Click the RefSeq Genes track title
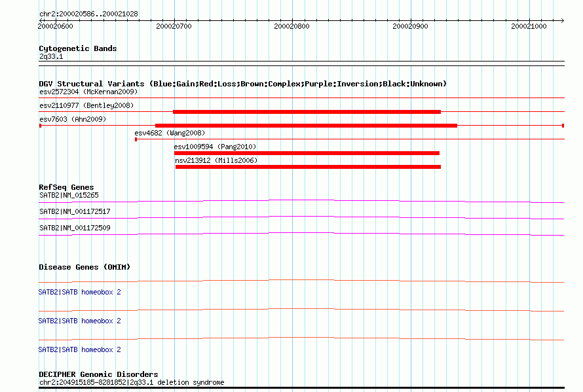583x392 pixels. click(66, 187)
